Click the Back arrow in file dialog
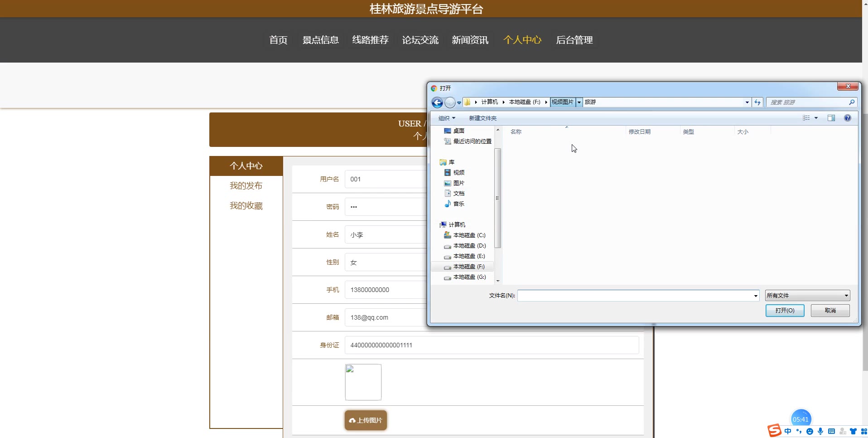The width and height of the screenshot is (868, 438). tap(437, 102)
